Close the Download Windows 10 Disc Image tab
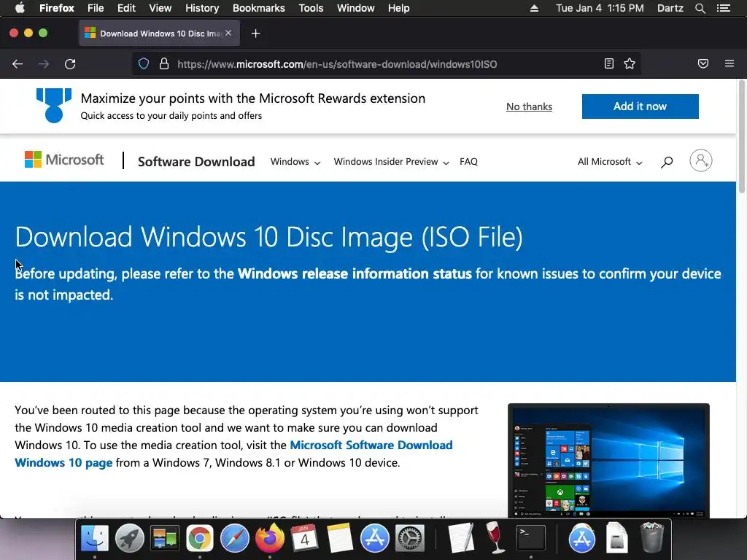The height and width of the screenshot is (560, 747). click(228, 33)
